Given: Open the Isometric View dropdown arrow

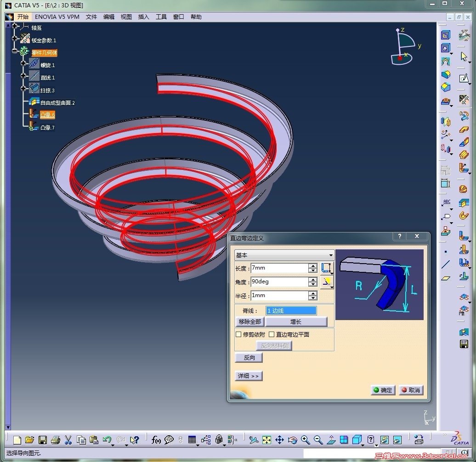Looking at the screenshot, I should coord(363,445).
